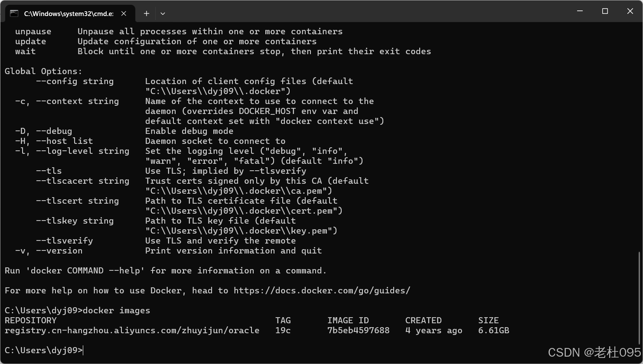Click the 'unpause' command name

pos(33,31)
